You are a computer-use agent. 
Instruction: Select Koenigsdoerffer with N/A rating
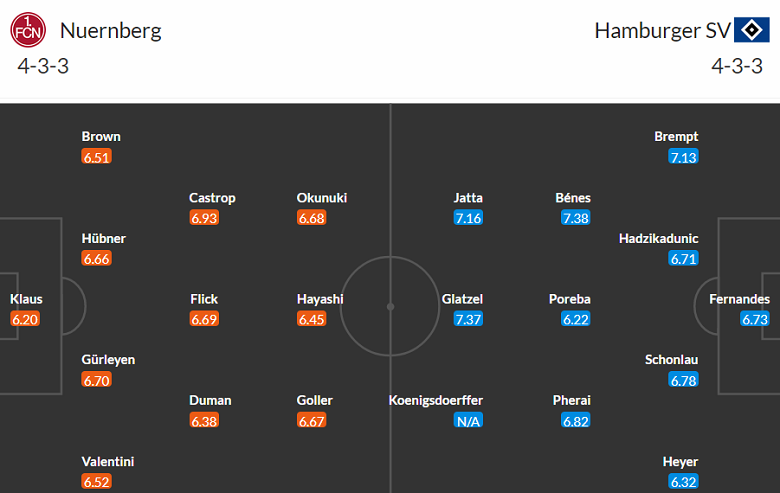436,401
